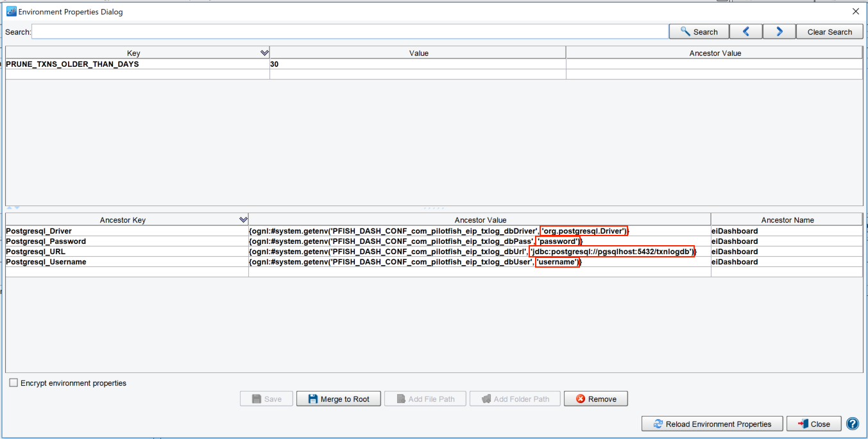Select the Postgresql_Password ancestor key row
Image resolution: width=868 pixels, height=439 pixels.
click(x=127, y=241)
